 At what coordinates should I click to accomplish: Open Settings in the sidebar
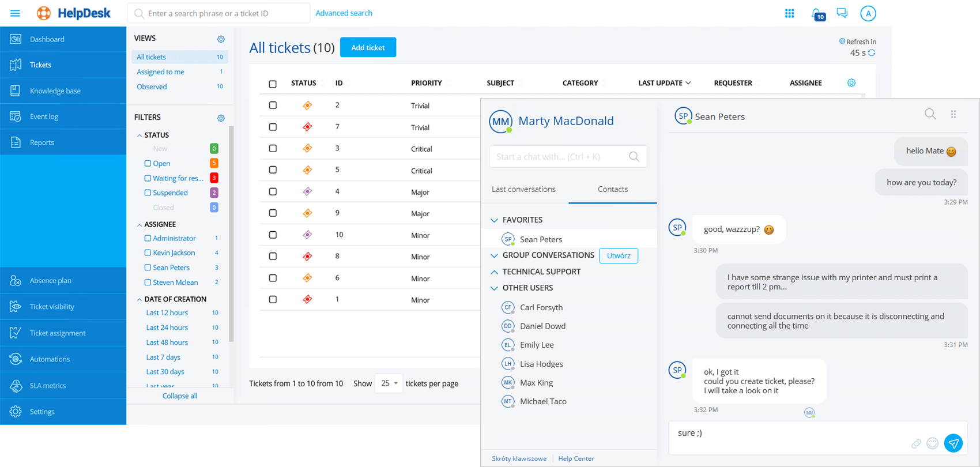pos(63,412)
